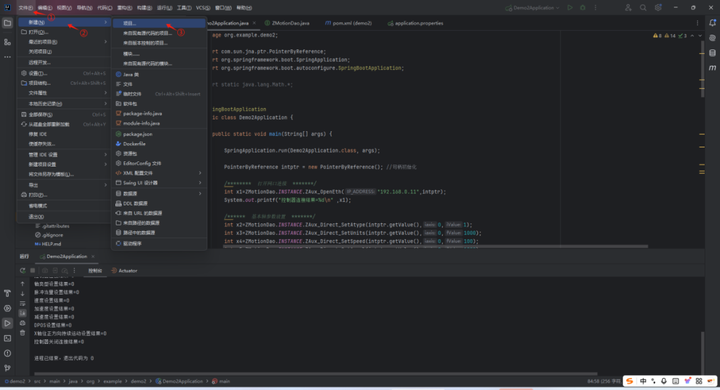Open the Maven tool window icon
Viewport: 720px width, 390px height.
(712, 68)
